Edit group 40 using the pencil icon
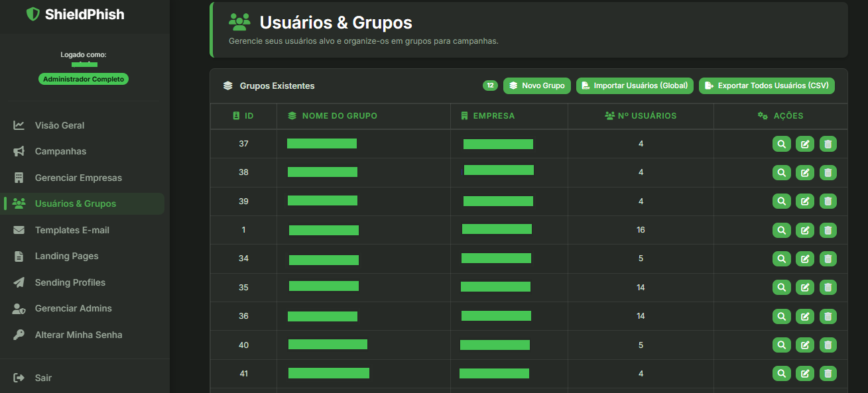Image resolution: width=868 pixels, height=393 pixels. (805, 345)
